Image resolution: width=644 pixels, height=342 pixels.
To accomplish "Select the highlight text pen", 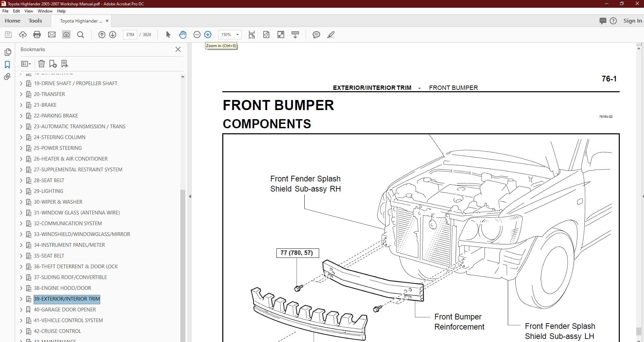I will 331,35.
